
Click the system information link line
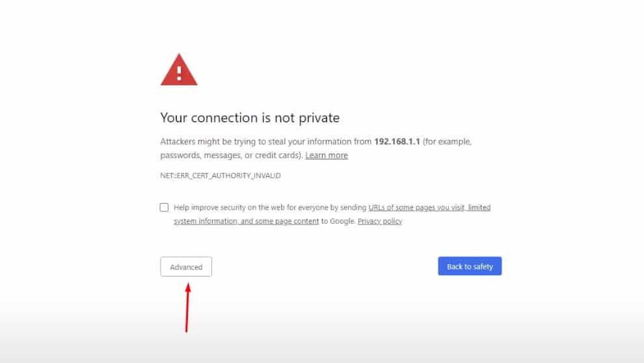(x=246, y=221)
